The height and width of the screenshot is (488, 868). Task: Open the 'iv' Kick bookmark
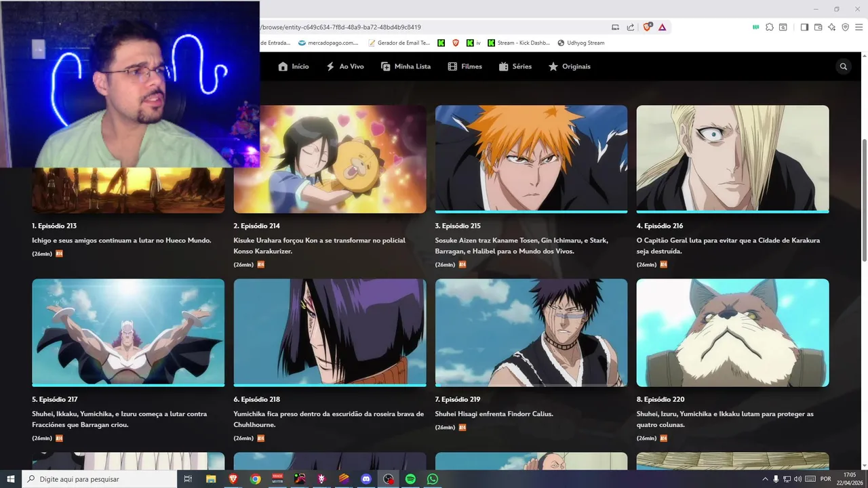[473, 43]
